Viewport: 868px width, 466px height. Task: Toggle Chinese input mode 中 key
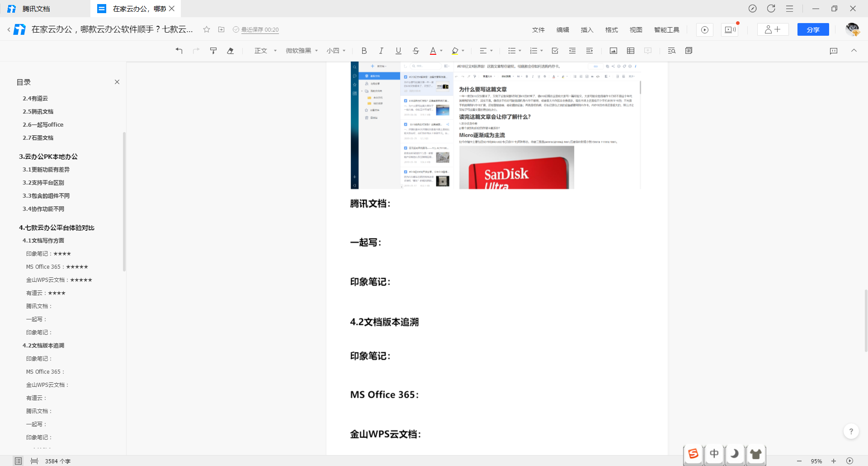[714, 454]
